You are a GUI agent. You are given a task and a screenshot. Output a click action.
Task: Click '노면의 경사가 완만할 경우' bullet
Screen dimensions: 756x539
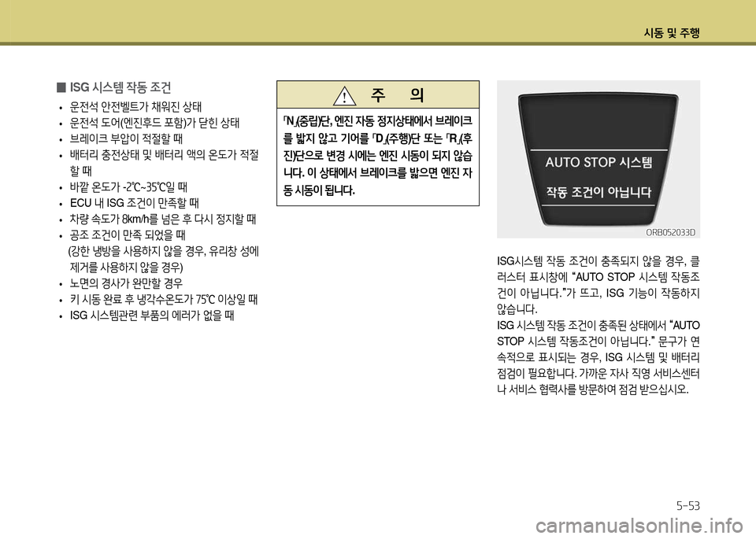(126, 283)
